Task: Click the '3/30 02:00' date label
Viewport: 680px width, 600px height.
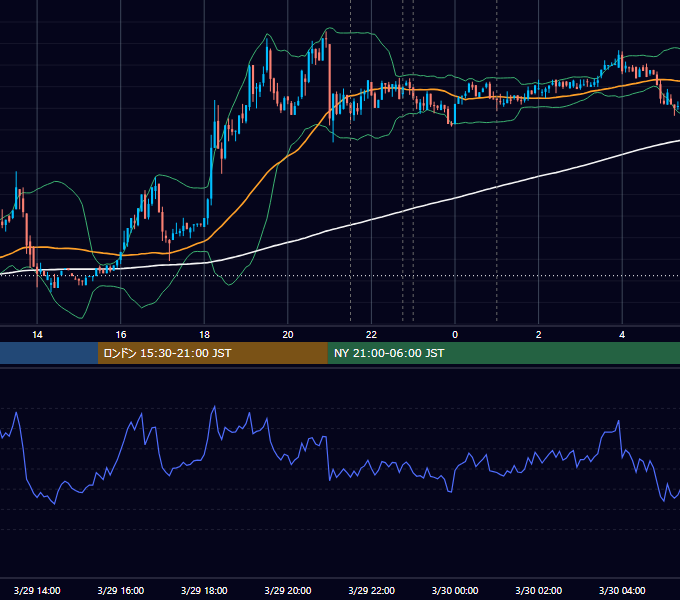Action: (x=539, y=590)
